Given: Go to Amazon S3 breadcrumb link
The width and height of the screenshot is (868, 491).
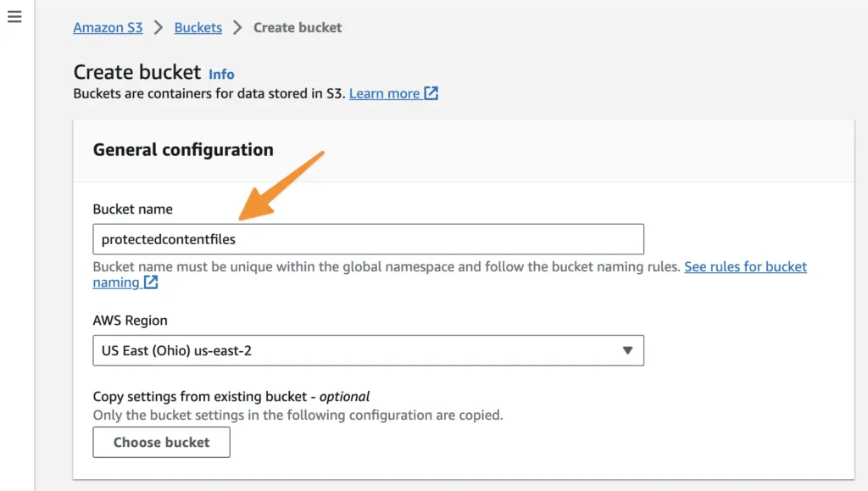Looking at the screenshot, I should click(x=108, y=28).
